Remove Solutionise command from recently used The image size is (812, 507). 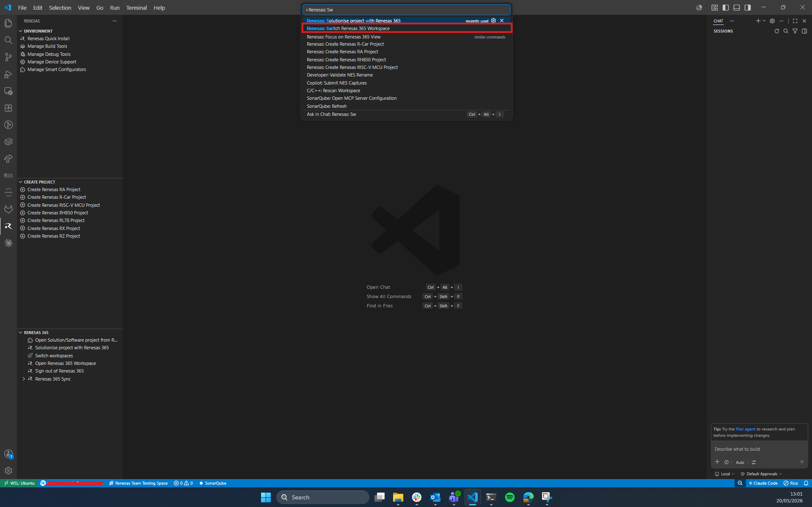pyautogui.click(x=502, y=20)
